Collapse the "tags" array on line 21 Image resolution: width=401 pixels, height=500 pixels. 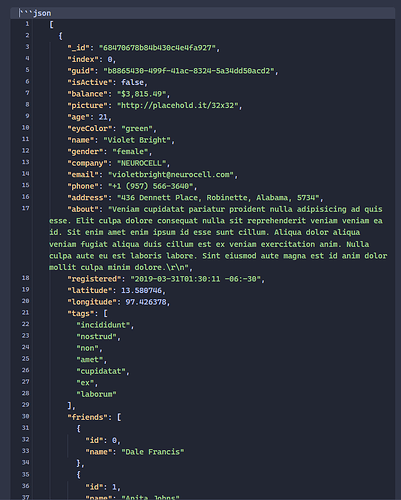coord(105,314)
